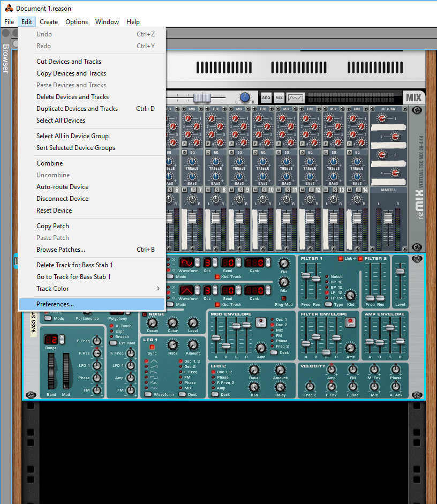The height and width of the screenshot is (504, 437).
Task: Click the Range value spinner
Action: coord(62,340)
